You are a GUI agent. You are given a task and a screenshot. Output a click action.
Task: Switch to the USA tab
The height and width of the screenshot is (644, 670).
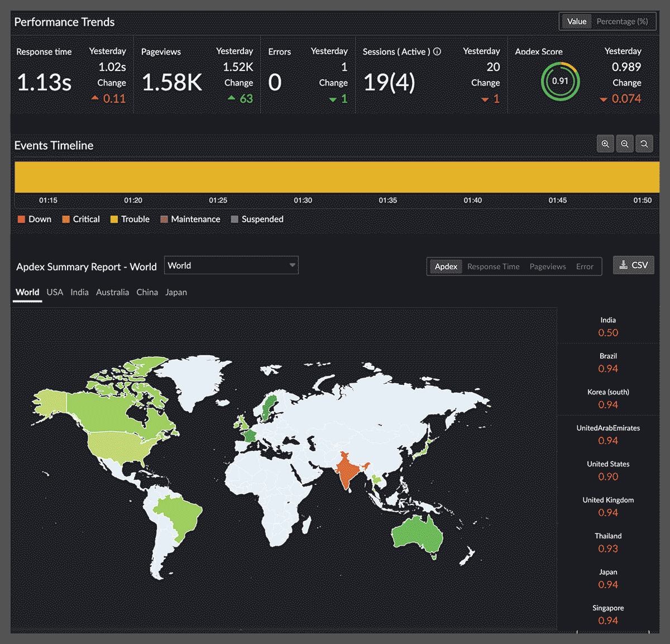pos(54,292)
